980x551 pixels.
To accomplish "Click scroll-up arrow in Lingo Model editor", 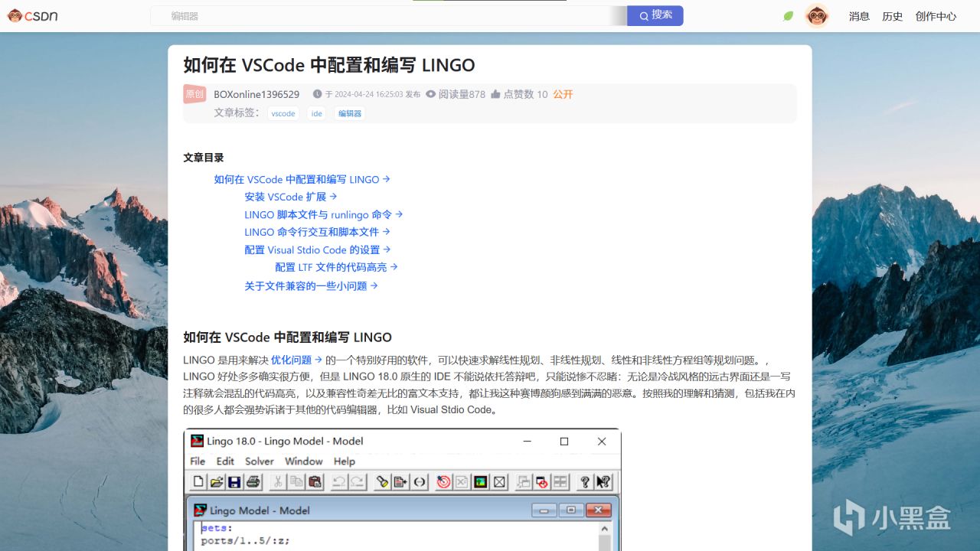I will click(x=604, y=528).
